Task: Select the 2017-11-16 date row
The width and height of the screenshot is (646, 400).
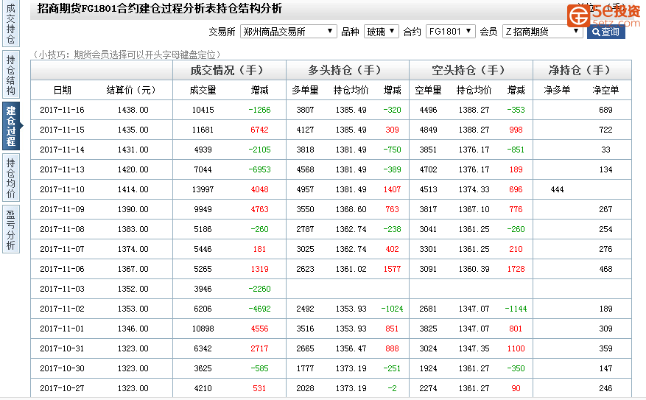Action: pos(62,110)
